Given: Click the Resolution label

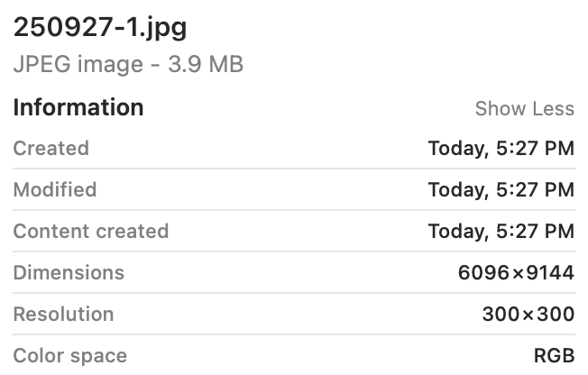Looking at the screenshot, I should [63, 315].
